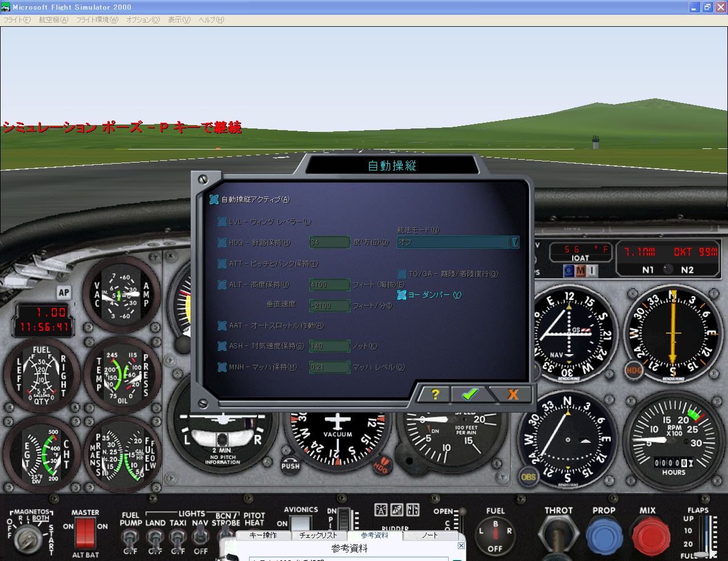Enable the ASH 対気速度保持 checkbox
Image resolution: width=728 pixels, height=561 pixels.
pos(222,346)
